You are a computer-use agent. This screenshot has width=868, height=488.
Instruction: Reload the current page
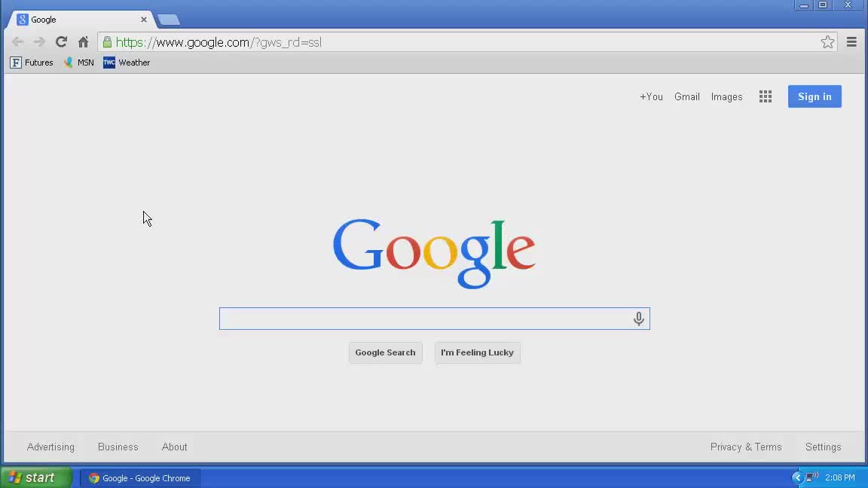point(61,42)
